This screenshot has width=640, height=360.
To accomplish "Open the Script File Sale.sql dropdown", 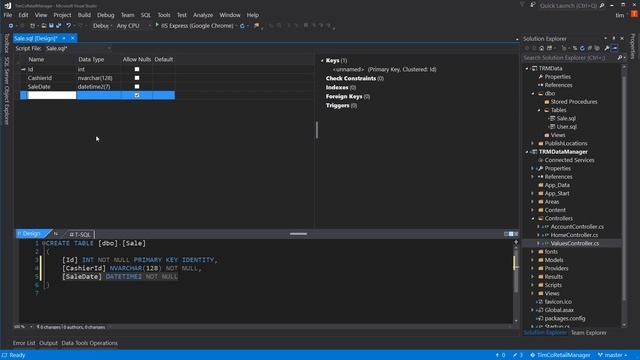I will (x=78, y=48).
